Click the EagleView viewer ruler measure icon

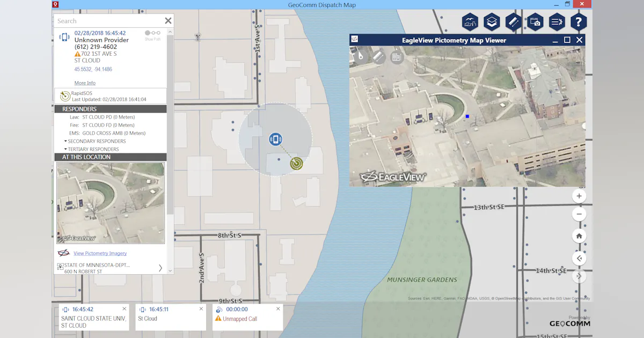pyautogui.click(x=379, y=56)
